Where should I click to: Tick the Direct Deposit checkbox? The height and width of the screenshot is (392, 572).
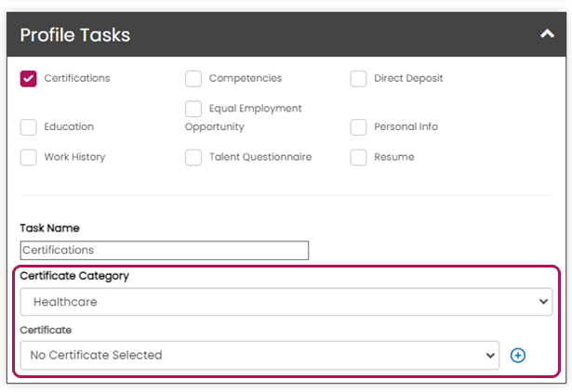[358, 79]
